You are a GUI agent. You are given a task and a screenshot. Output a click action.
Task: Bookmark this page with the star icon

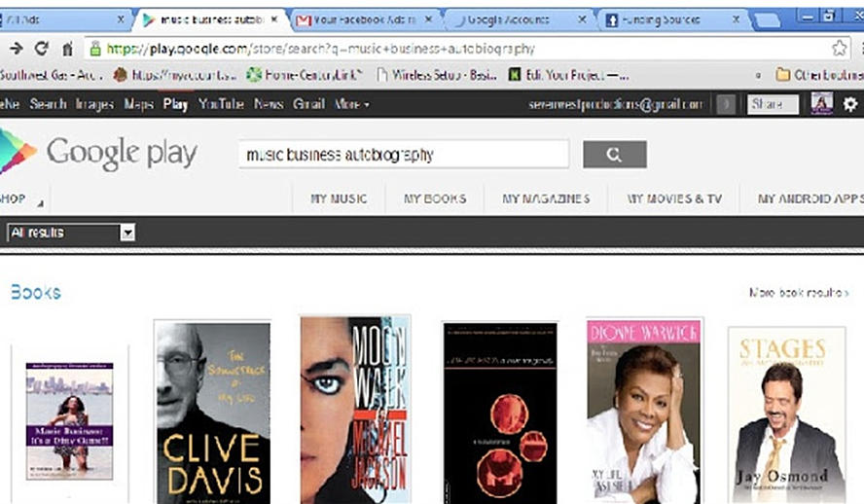pyautogui.click(x=840, y=49)
